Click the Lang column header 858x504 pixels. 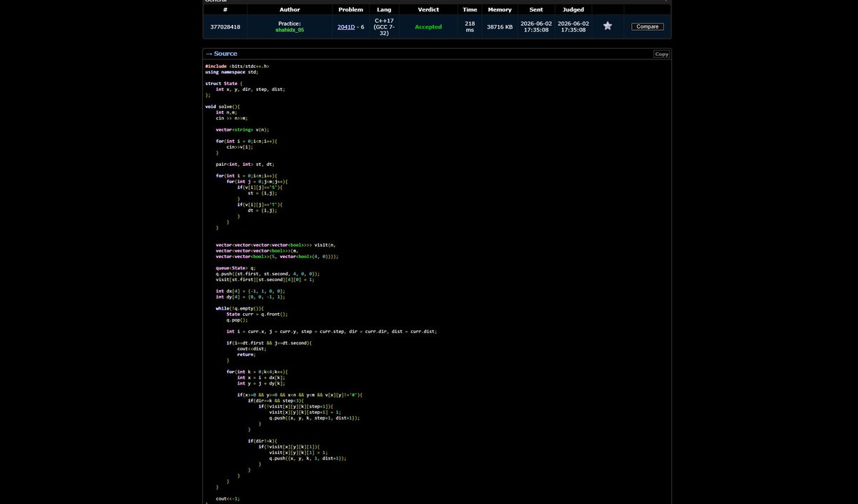384,10
